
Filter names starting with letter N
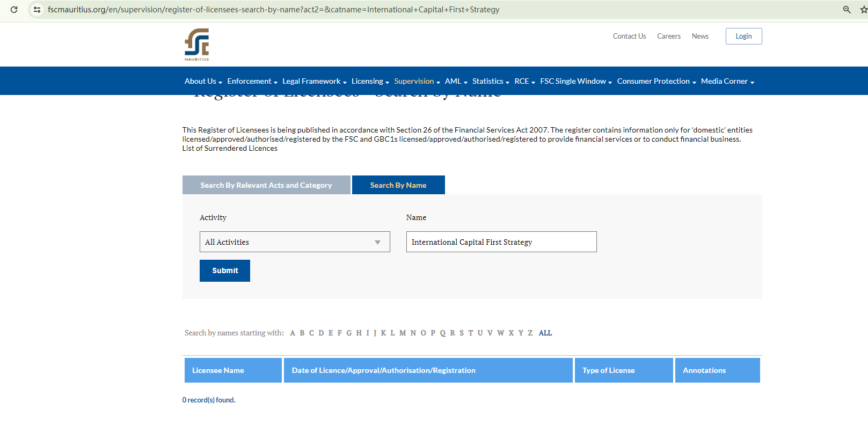tap(413, 333)
